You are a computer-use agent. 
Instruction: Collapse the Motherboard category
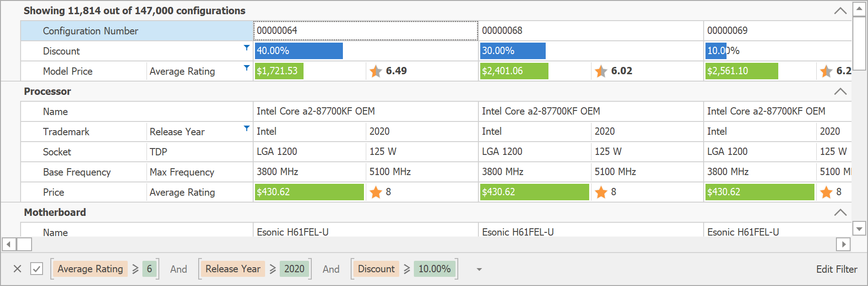pos(840,212)
